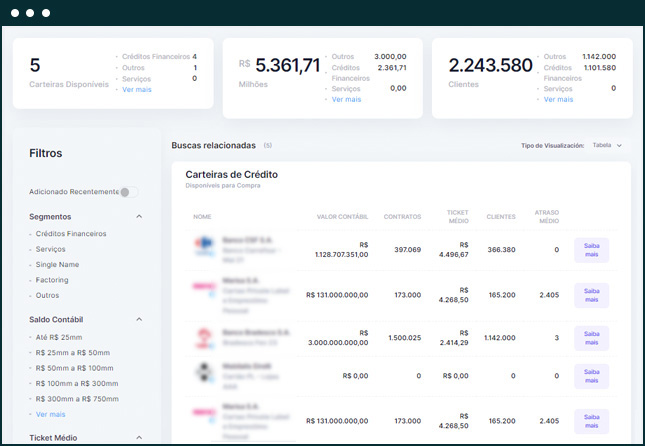Show more Saldo Contábil ranges via Ver mais
Image resolution: width=645 pixels, height=446 pixels.
tap(50, 414)
